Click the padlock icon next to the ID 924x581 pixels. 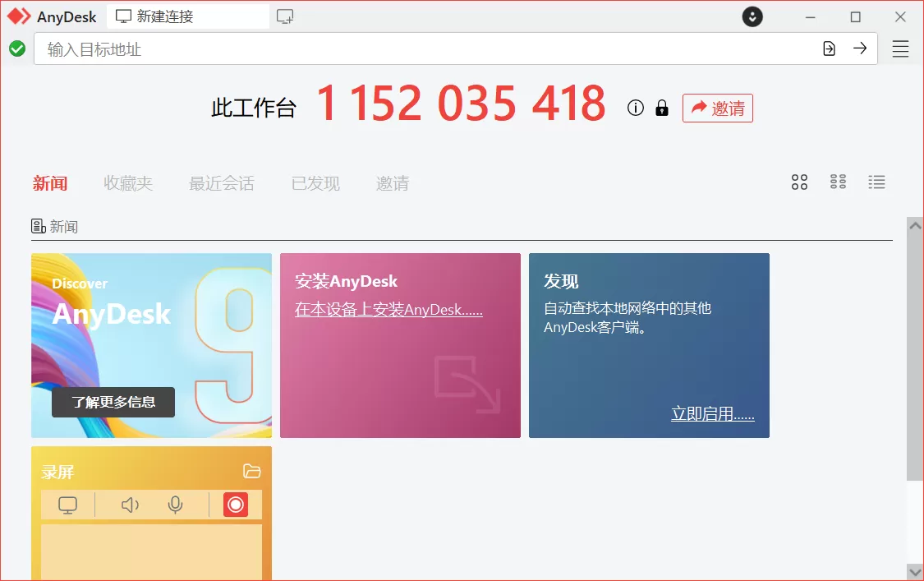pyautogui.click(x=661, y=108)
